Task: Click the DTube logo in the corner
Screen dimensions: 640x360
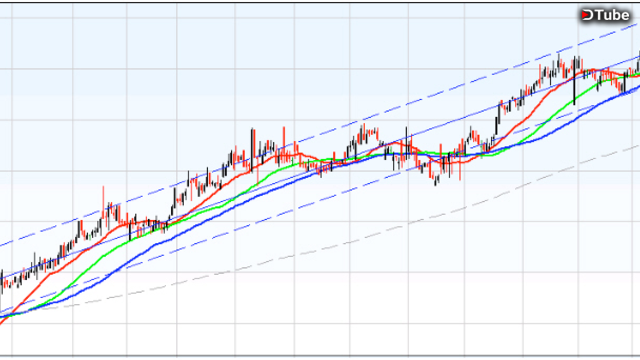Action: coord(605,15)
